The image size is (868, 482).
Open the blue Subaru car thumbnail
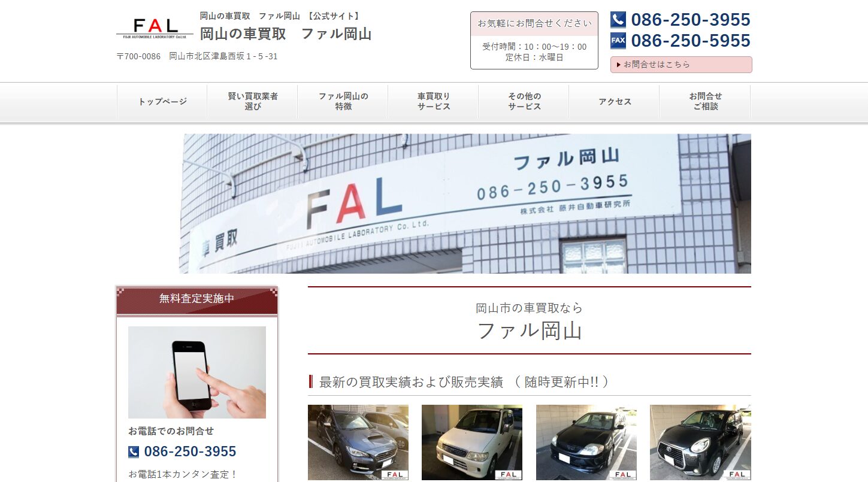click(358, 442)
